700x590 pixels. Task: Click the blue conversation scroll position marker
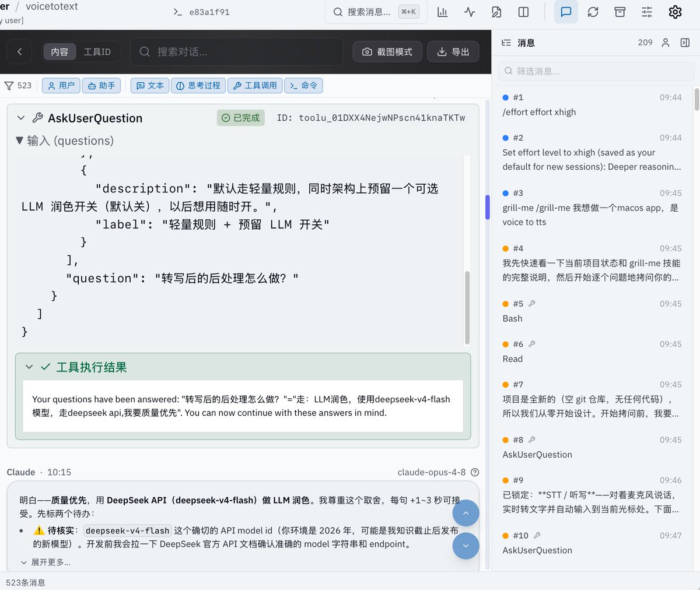pyautogui.click(x=487, y=207)
